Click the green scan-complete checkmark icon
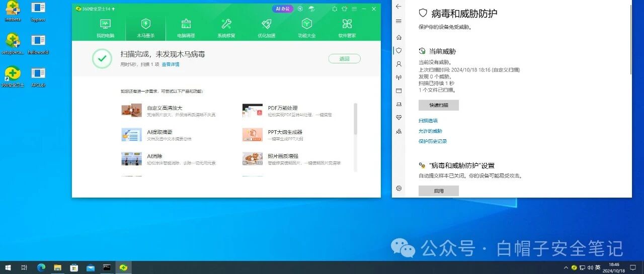 click(102, 58)
